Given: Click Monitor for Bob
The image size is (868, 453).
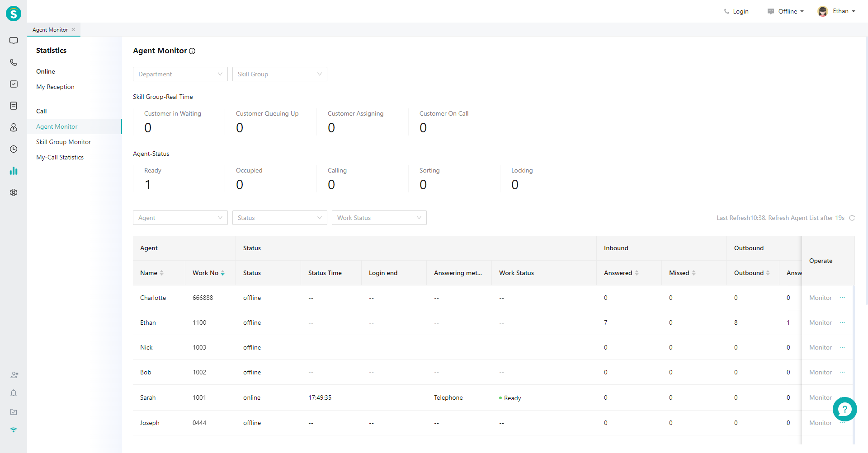Looking at the screenshot, I should point(820,372).
